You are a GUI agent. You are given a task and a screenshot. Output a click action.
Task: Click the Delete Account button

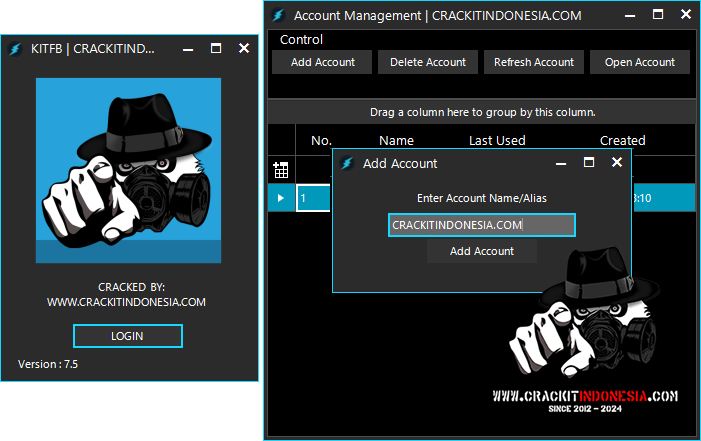click(x=428, y=62)
